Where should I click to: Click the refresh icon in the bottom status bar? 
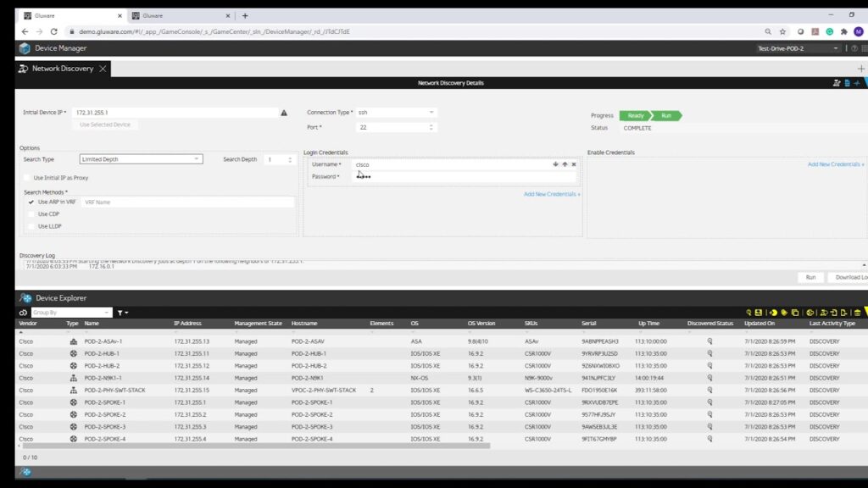click(25, 472)
